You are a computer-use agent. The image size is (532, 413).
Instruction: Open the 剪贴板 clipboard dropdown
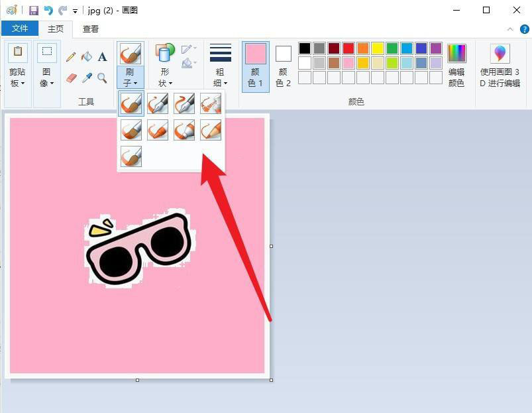point(18,66)
